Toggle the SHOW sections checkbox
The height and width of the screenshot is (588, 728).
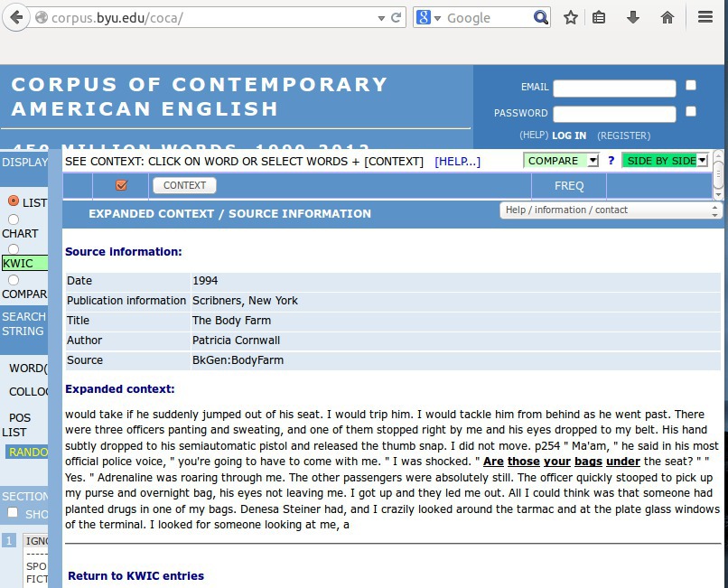pyautogui.click(x=13, y=512)
